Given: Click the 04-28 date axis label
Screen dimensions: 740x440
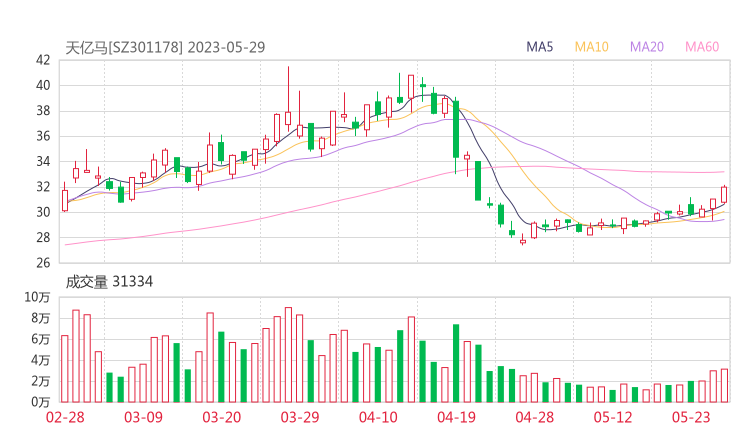Looking at the screenshot, I should point(535,417).
